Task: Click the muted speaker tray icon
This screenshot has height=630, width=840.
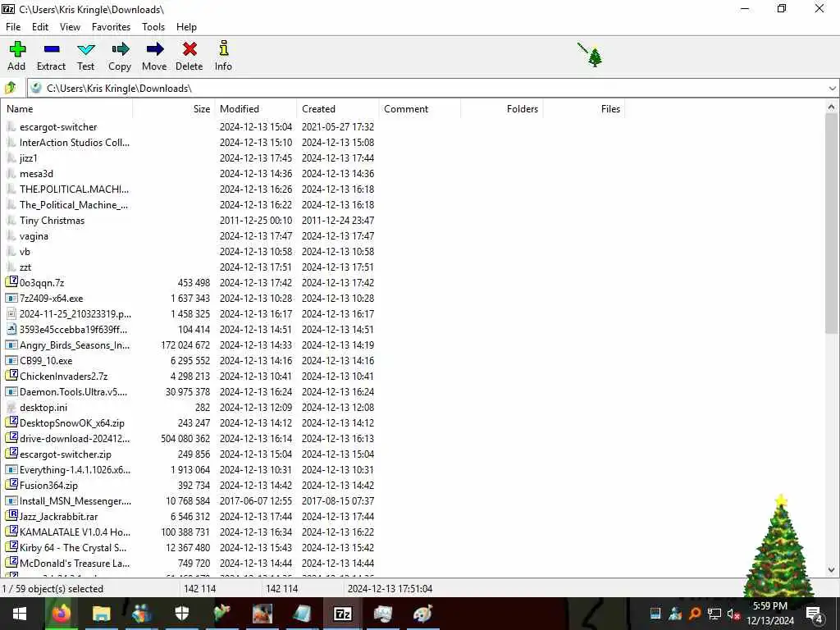Action: 733,614
